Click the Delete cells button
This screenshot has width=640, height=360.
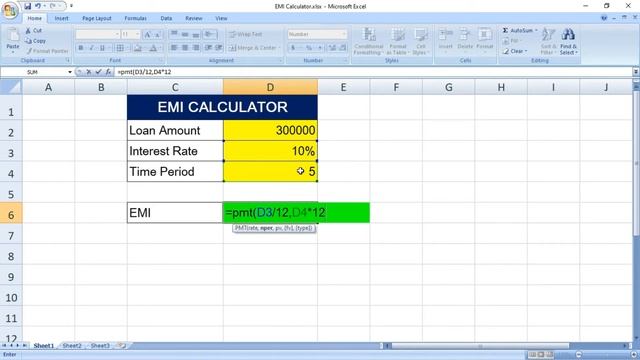pyautogui.click(x=465, y=39)
